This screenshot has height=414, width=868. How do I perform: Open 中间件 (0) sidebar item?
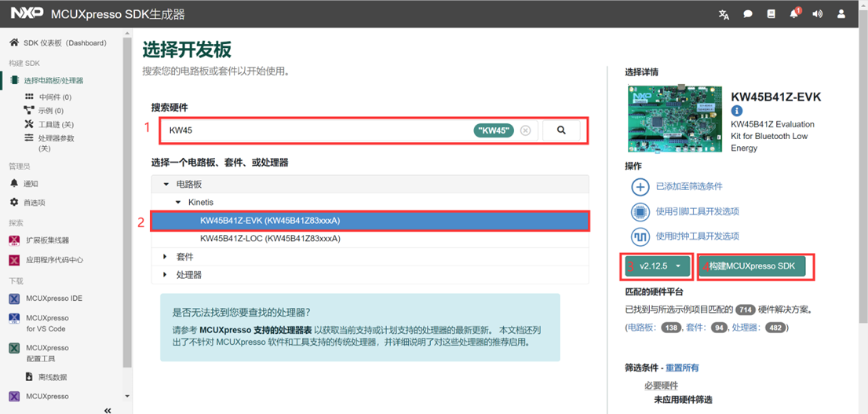coord(55,97)
